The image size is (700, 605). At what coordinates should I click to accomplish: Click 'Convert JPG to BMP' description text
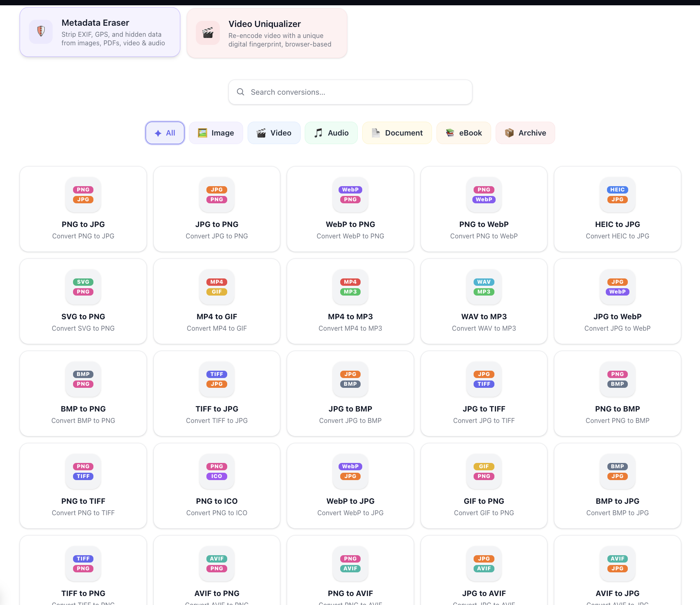(x=350, y=420)
